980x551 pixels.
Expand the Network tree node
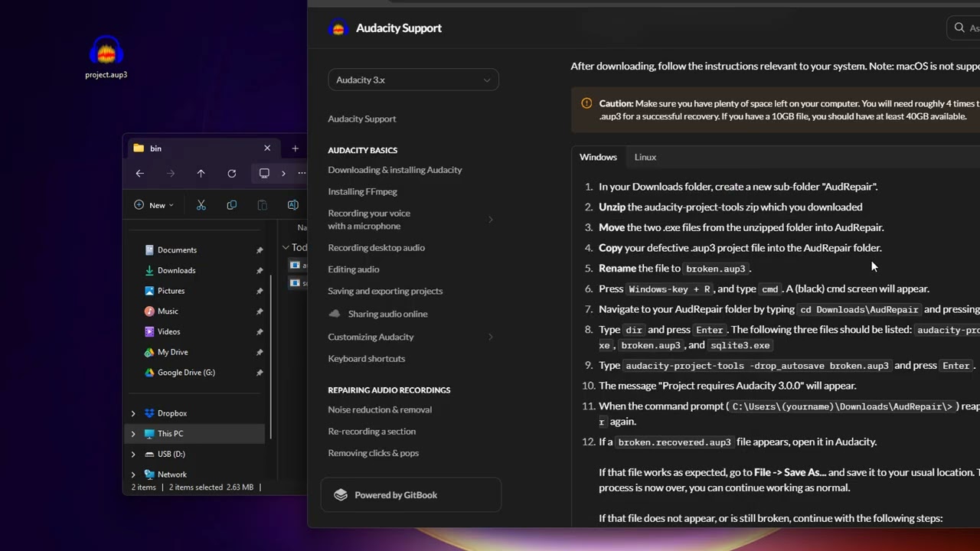click(133, 474)
